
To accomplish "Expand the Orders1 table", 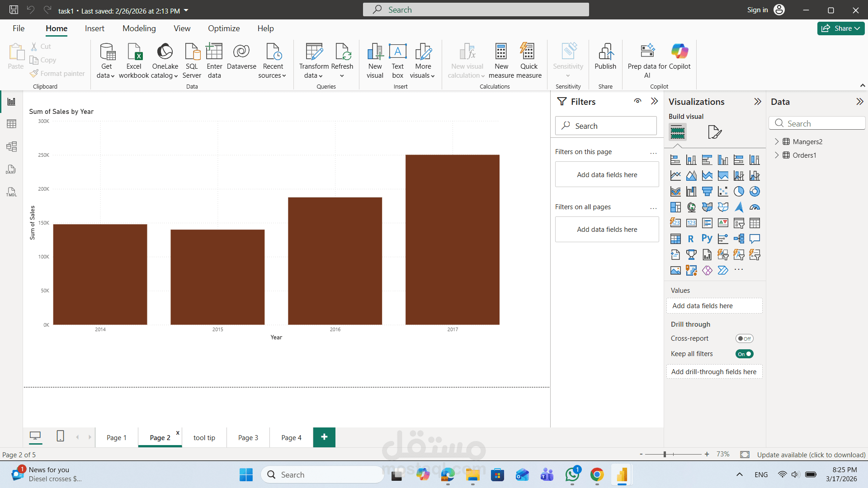I will point(777,155).
